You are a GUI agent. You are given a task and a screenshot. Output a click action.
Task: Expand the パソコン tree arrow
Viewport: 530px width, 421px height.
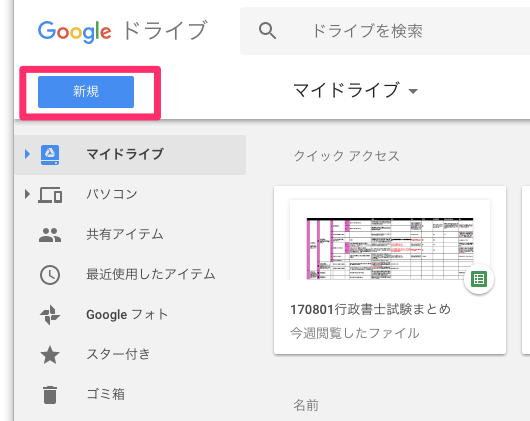tap(27, 194)
